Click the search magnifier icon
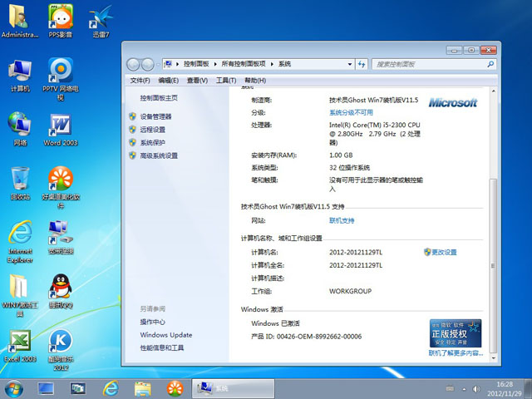Screen dimensions: 532x399 coord(490,64)
